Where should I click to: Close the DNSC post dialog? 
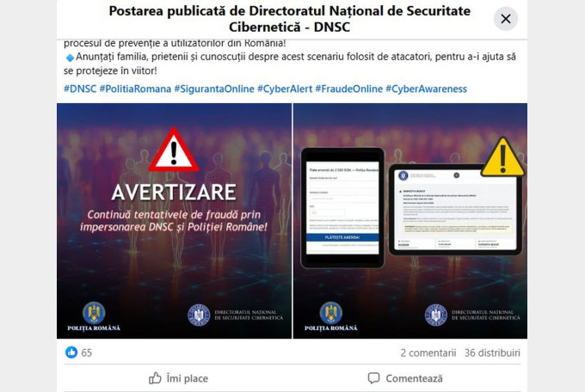(506, 19)
